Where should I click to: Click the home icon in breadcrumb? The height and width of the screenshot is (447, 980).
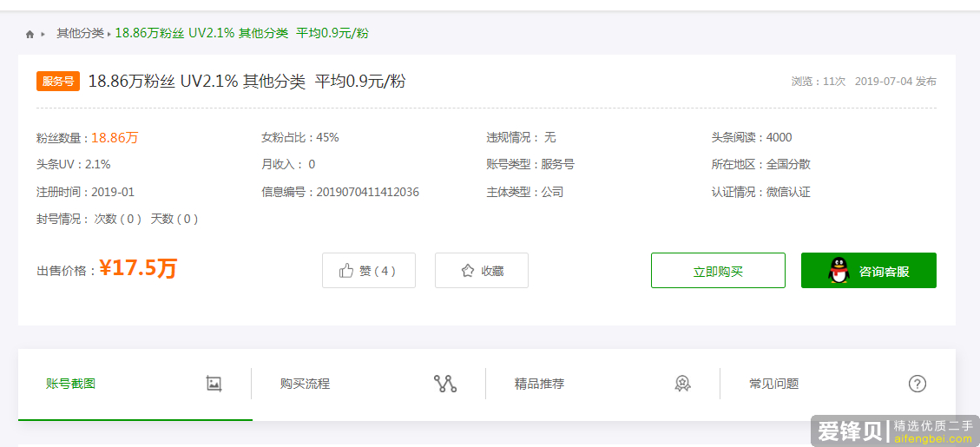(x=30, y=34)
